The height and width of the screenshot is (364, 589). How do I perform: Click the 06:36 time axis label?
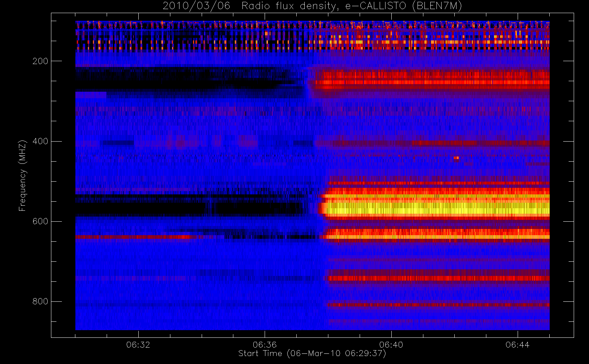[265, 344]
